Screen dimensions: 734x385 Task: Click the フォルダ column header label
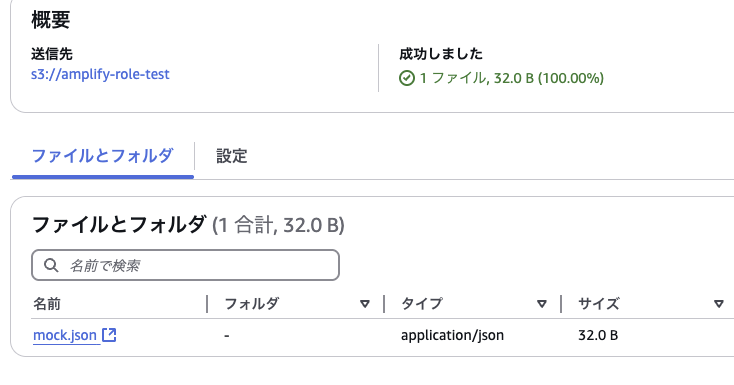[252, 304]
